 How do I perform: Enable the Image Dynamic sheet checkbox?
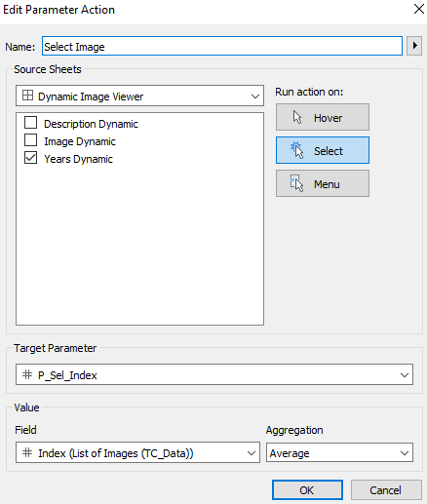tap(31, 140)
